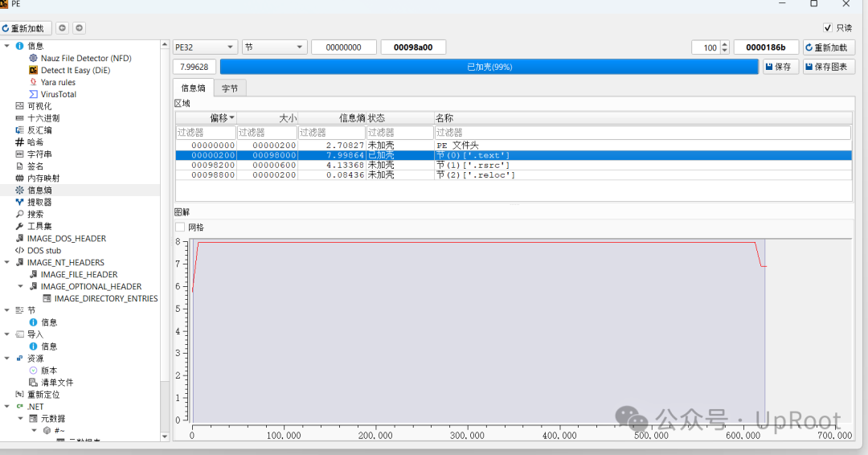Collapse the 资源 resources tree node
Screen dimensions: 868x455
point(6,359)
